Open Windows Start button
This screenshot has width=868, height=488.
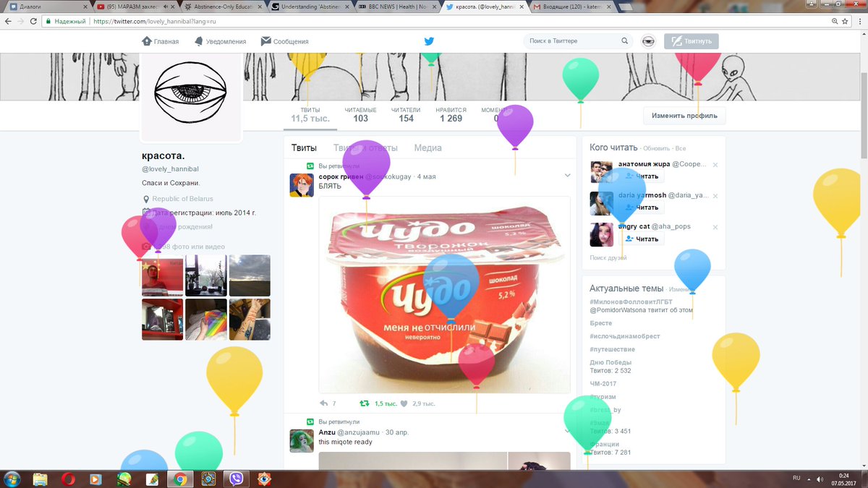[12, 478]
